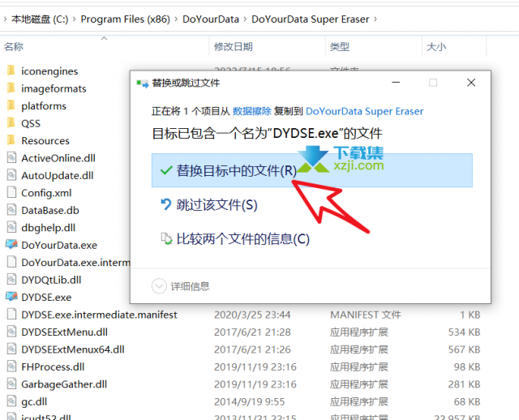Screen dimensions: 519x420
Task: Select the DoYourData.exe file name
Action: coord(59,245)
